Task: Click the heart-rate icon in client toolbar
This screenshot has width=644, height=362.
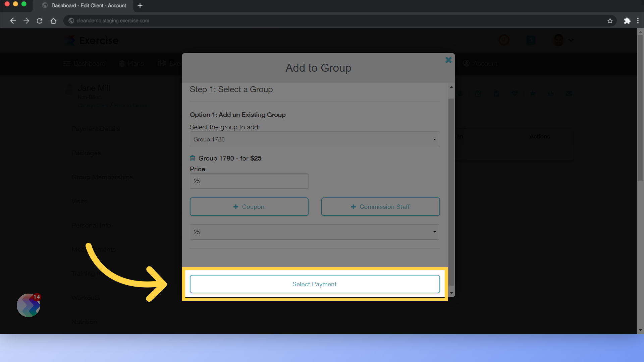Action: click(515, 94)
